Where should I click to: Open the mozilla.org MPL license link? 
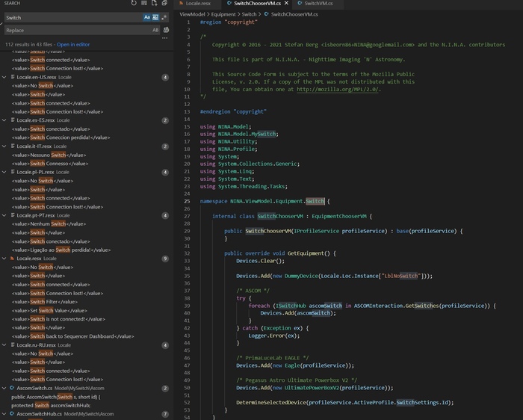coord(338,89)
